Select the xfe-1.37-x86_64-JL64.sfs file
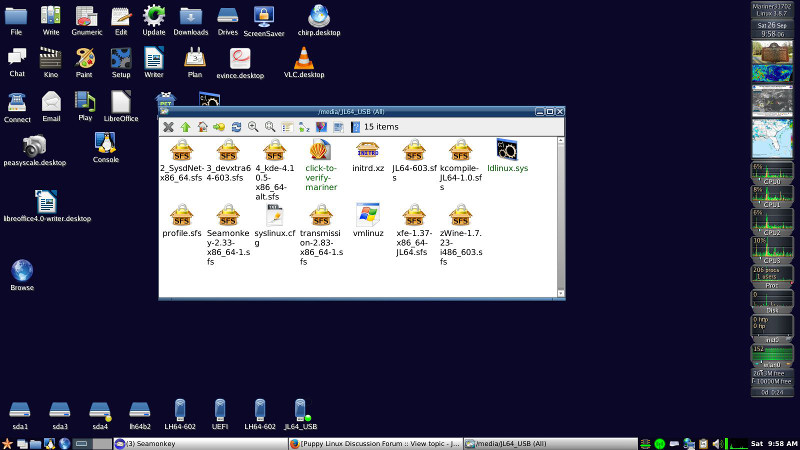 (x=414, y=230)
